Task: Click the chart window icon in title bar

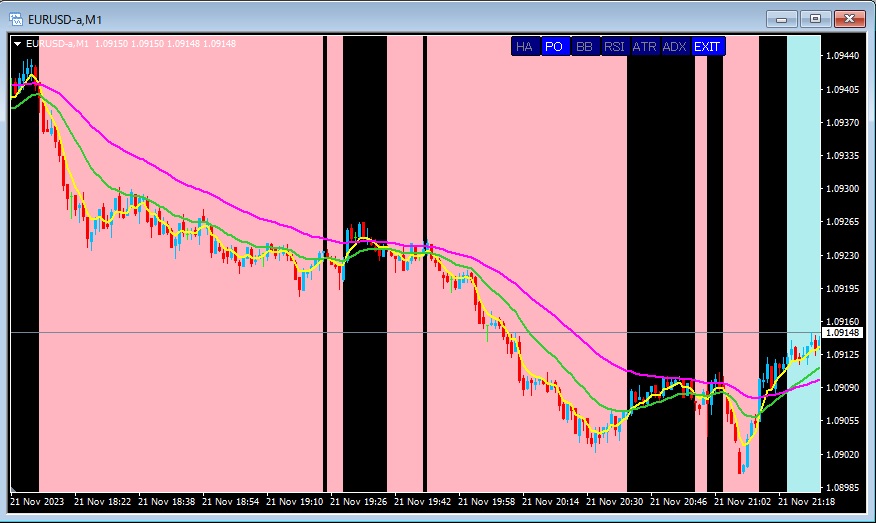Action: pos(16,19)
